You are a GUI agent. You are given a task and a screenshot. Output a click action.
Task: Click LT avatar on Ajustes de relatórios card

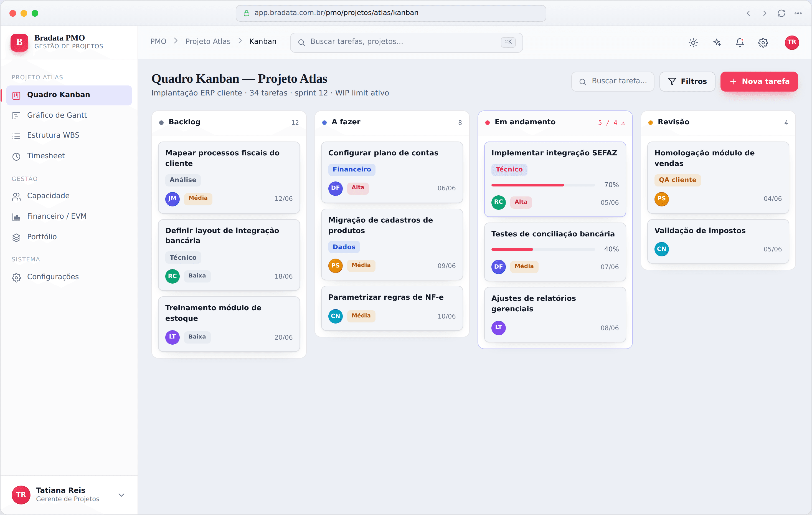[498, 328]
